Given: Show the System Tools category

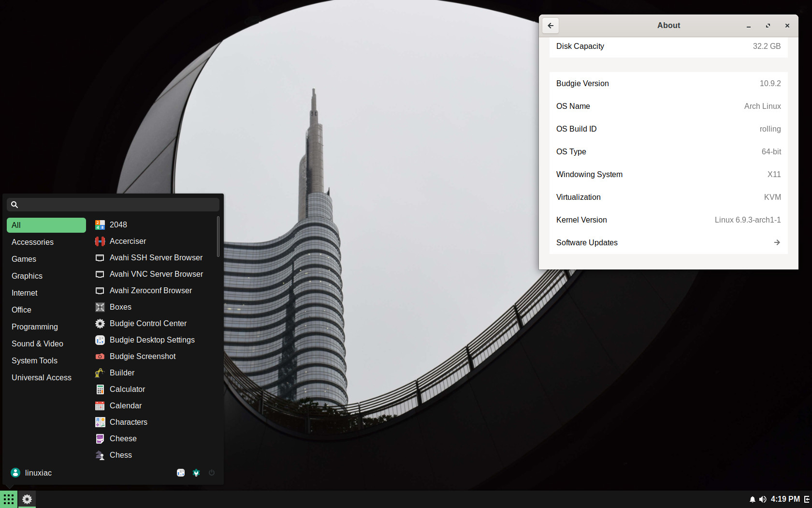Looking at the screenshot, I should (x=46, y=360).
